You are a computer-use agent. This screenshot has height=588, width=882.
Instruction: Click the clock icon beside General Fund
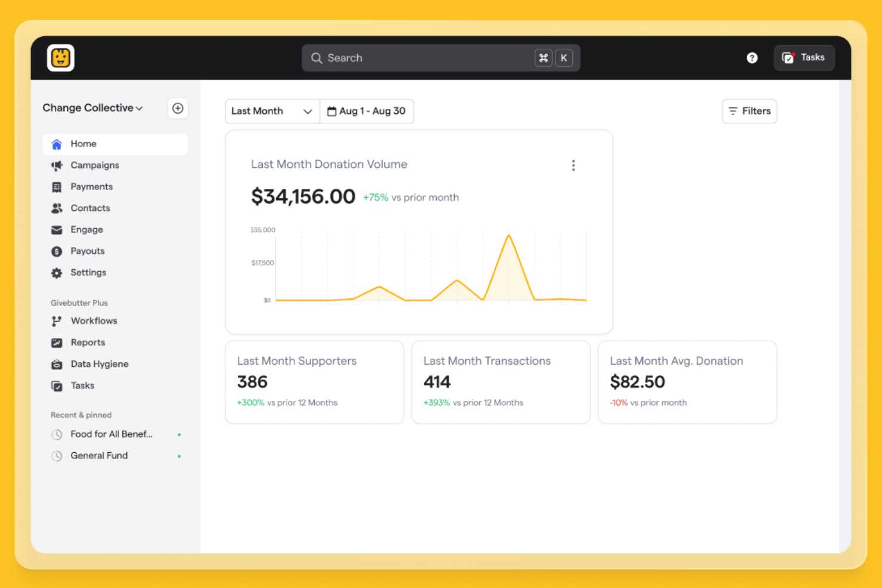(57, 455)
